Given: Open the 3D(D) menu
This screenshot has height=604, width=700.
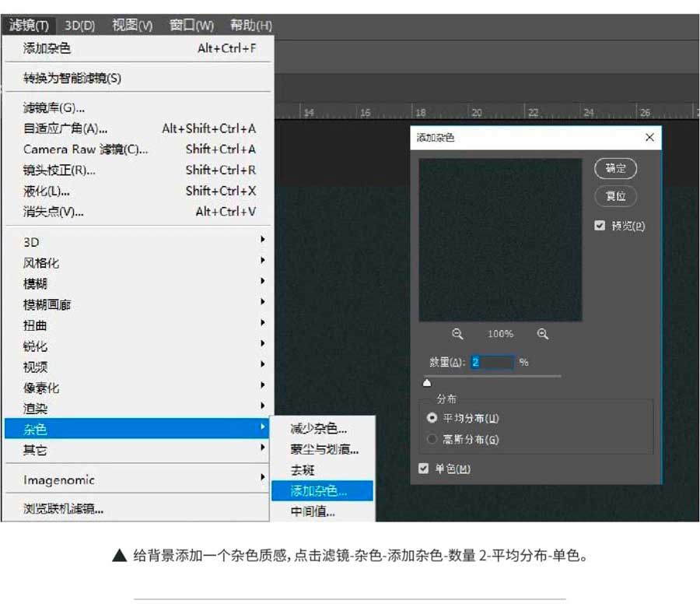Looking at the screenshot, I should pyautogui.click(x=79, y=25).
